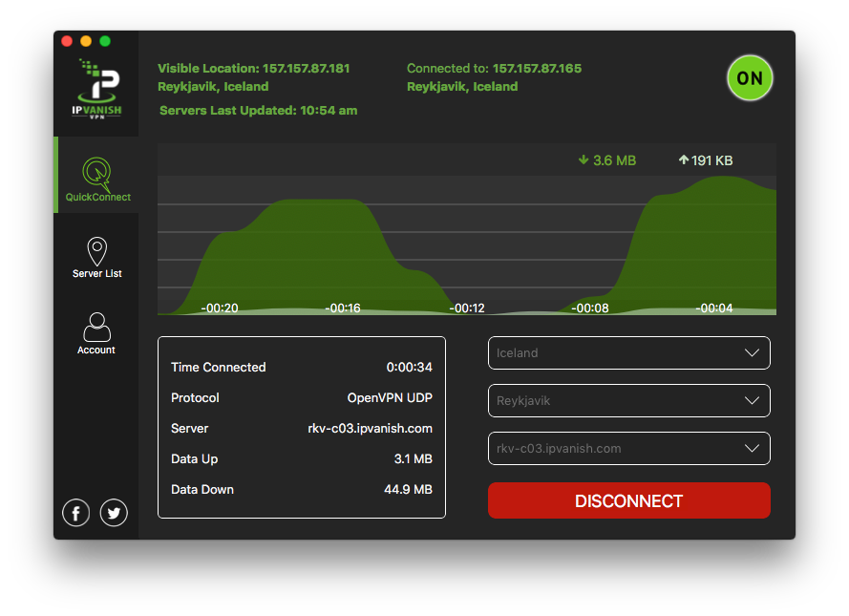849x616 pixels.
Task: Click the download arrow icon beside 3.6 MB
Action: coord(584,159)
